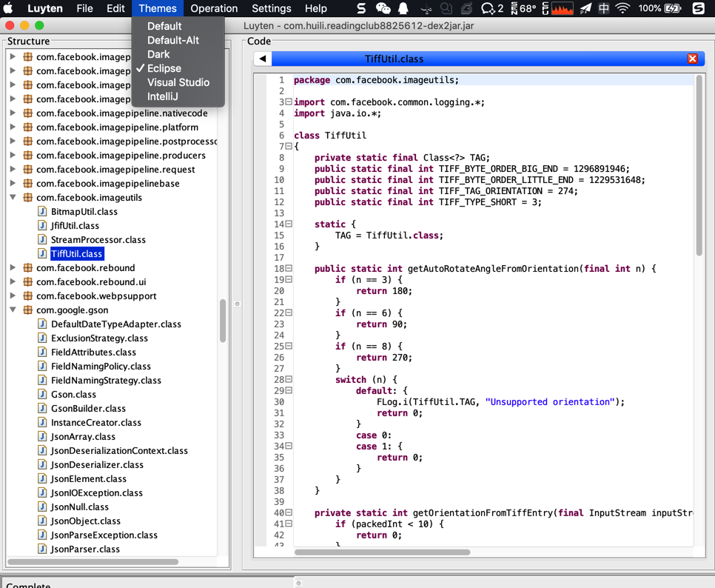Click the com.google.gson package icon

click(28, 310)
